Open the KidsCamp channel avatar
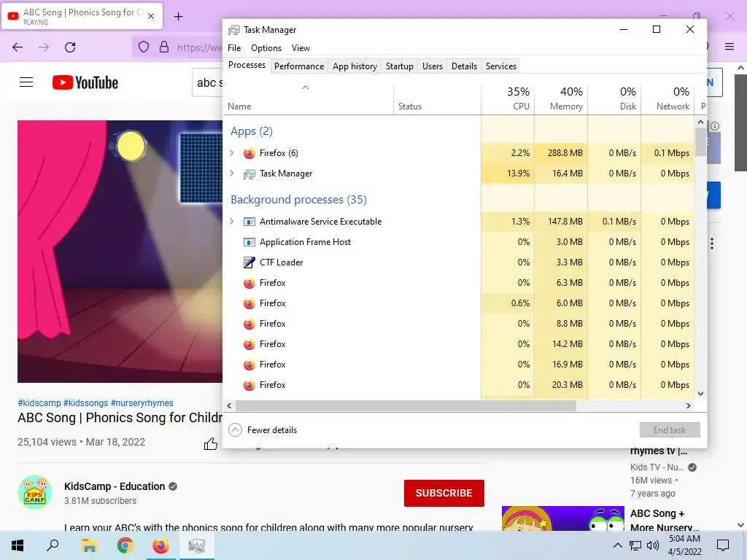The width and height of the screenshot is (747, 560). [35, 492]
